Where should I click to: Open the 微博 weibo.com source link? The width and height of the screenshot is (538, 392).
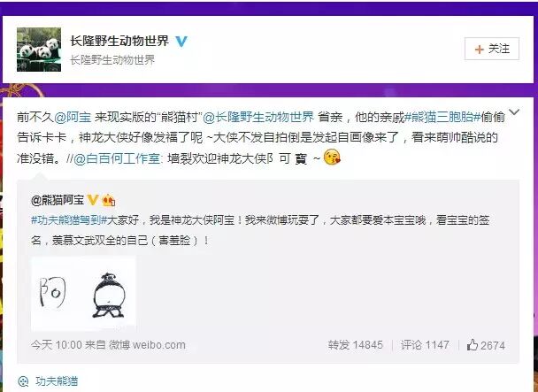147,344
